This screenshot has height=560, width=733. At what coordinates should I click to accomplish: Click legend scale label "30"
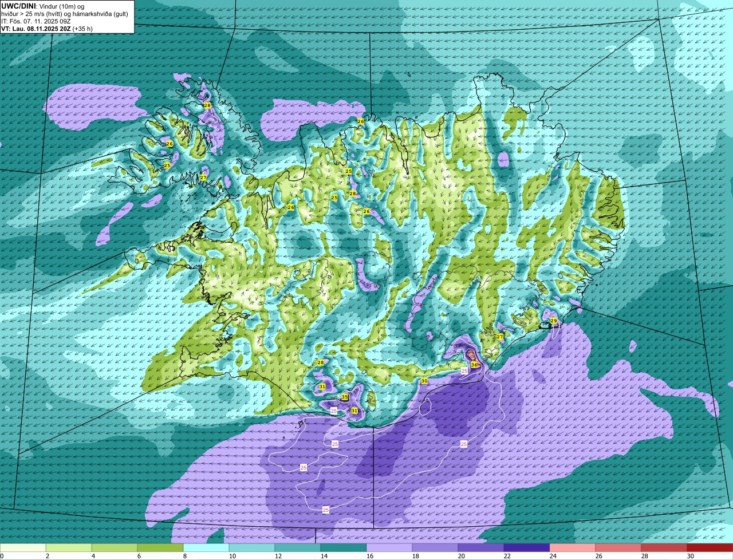pyautogui.click(x=690, y=556)
